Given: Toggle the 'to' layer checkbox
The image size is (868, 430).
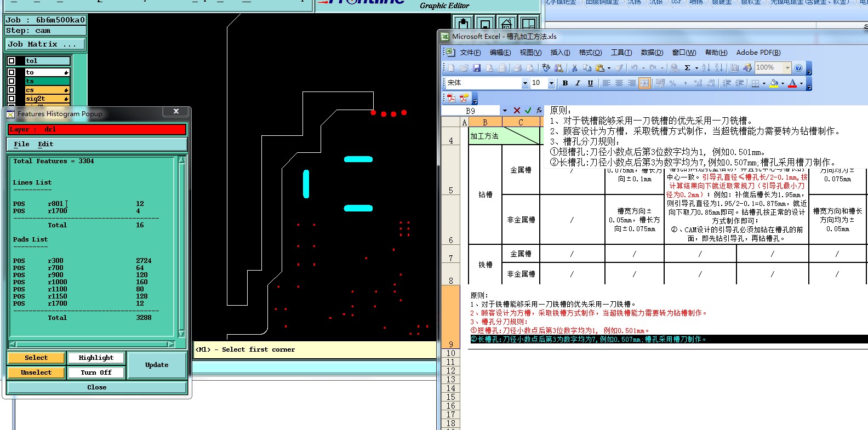Looking at the screenshot, I should [12, 72].
